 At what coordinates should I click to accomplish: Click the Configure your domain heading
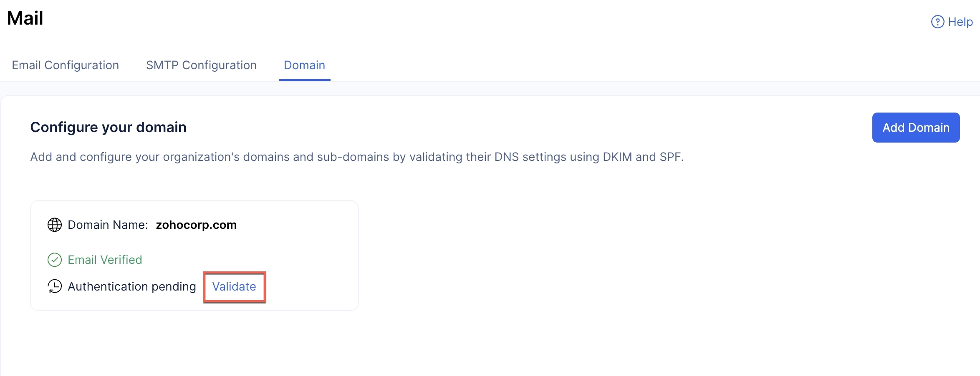coord(109,127)
